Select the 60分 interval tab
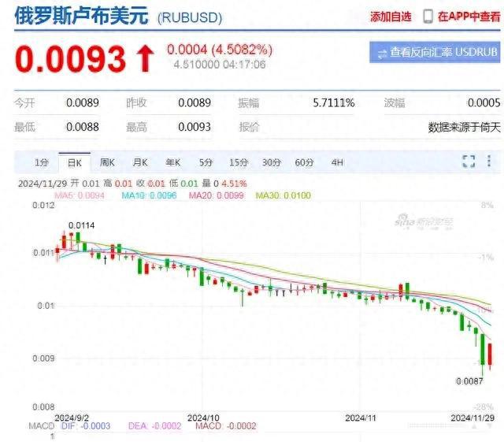 pyautogui.click(x=304, y=162)
